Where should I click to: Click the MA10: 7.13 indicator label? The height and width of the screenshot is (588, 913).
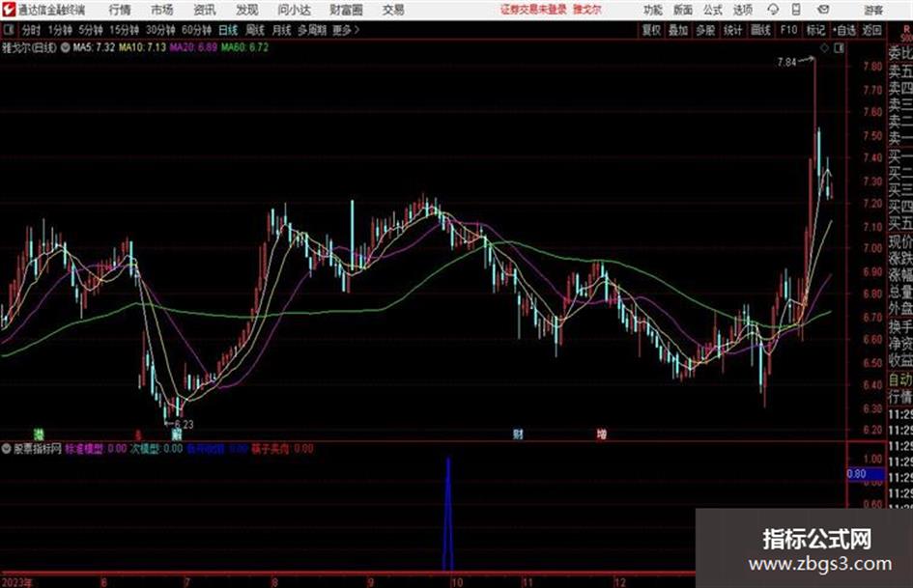click(143, 47)
